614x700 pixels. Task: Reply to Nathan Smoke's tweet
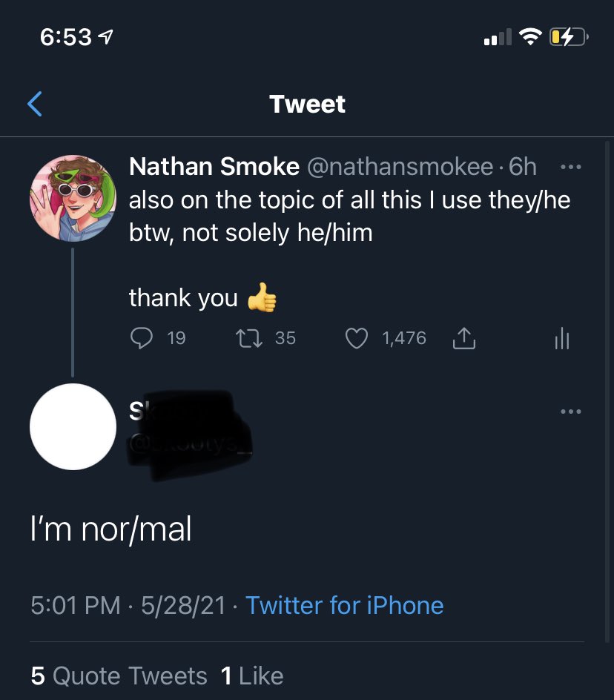click(x=141, y=338)
